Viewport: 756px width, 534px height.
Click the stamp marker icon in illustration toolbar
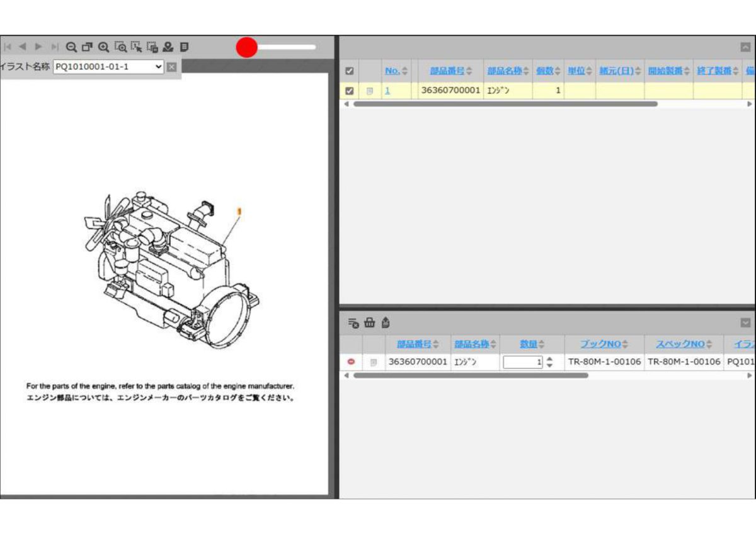click(168, 47)
